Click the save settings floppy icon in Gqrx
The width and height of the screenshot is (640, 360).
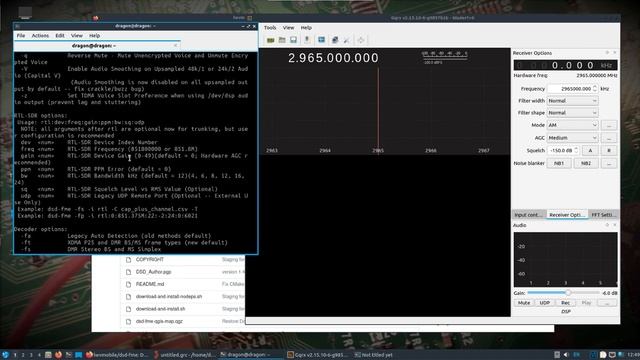[293, 40]
